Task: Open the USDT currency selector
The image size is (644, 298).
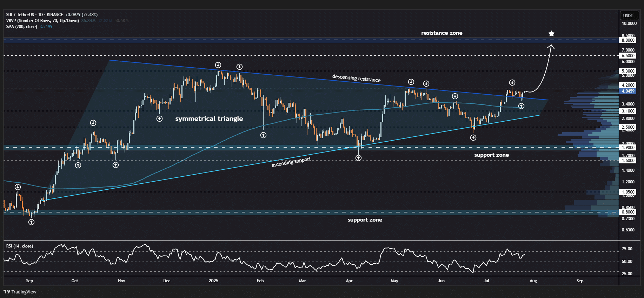Action: 628,16
